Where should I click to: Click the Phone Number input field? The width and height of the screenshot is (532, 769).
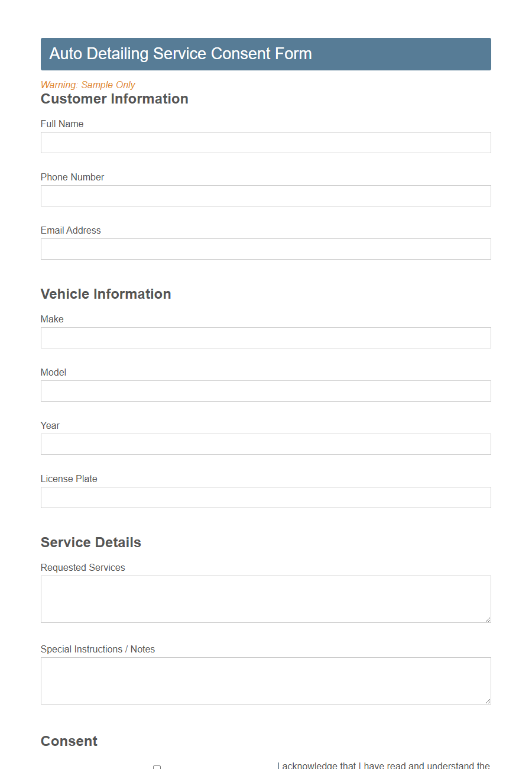pos(265,196)
